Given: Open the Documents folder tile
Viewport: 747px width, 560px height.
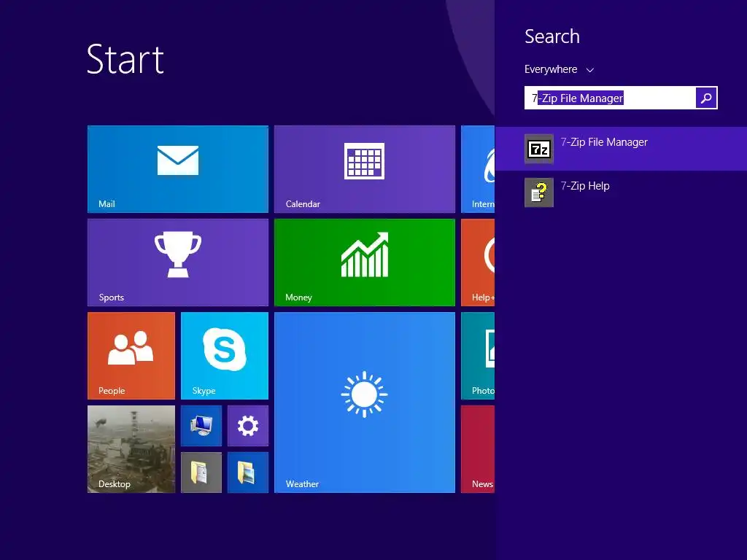Looking at the screenshot, I should (x=201, y=472).
